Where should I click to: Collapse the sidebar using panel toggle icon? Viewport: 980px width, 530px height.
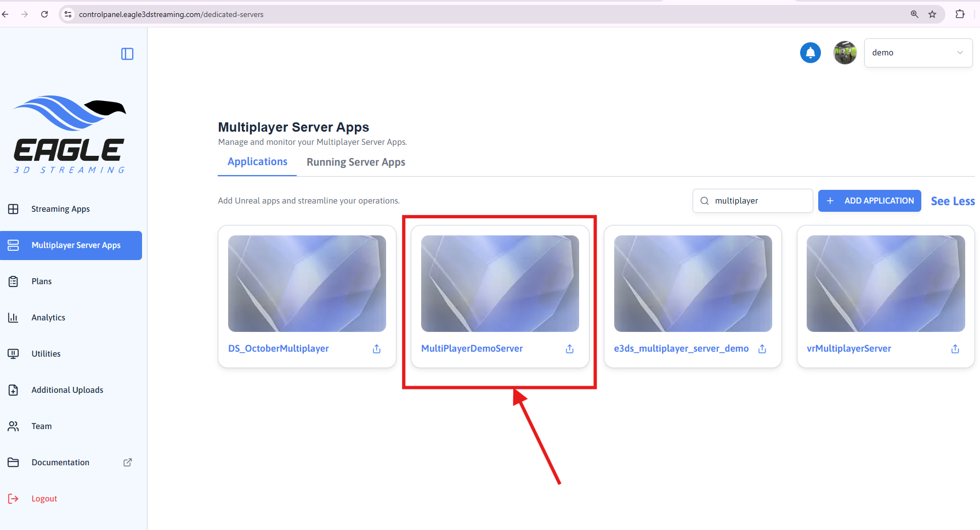[x=127, y=54]
